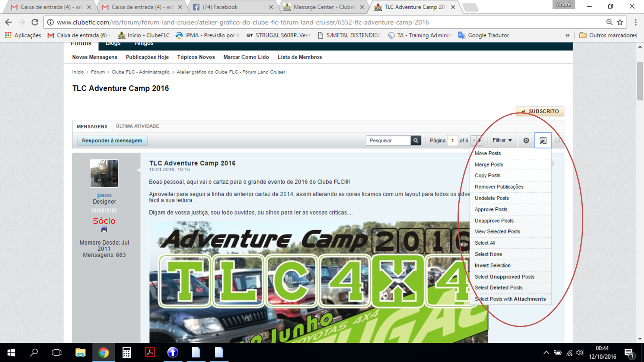The image size is (644, 362).
Task: Open Calculator from the taskbar
Action: tap(127, 352)
